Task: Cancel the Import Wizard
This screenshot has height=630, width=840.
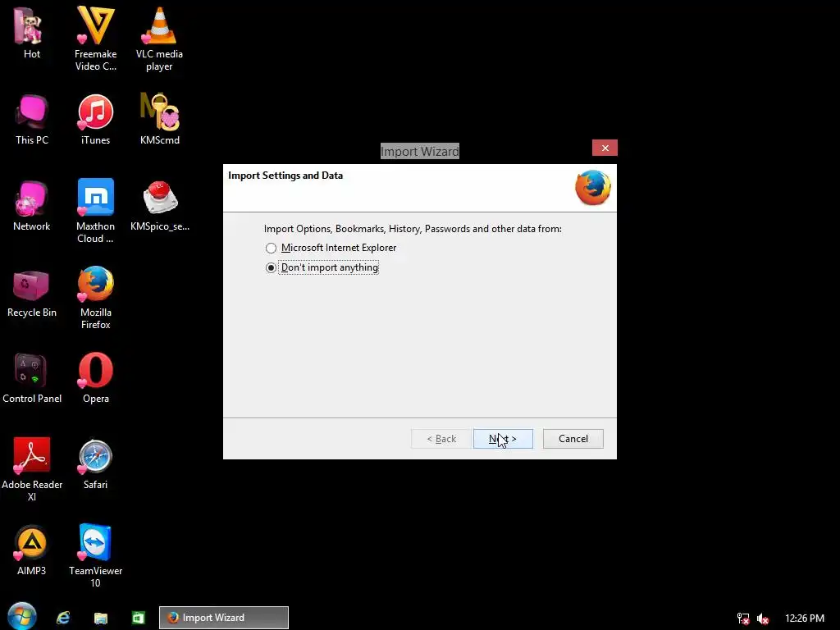Action: click(x=573, y=439)
